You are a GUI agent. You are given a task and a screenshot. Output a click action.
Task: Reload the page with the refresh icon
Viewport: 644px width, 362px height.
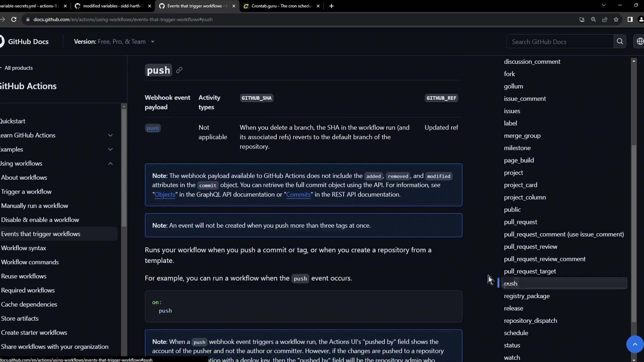[14, 19]
